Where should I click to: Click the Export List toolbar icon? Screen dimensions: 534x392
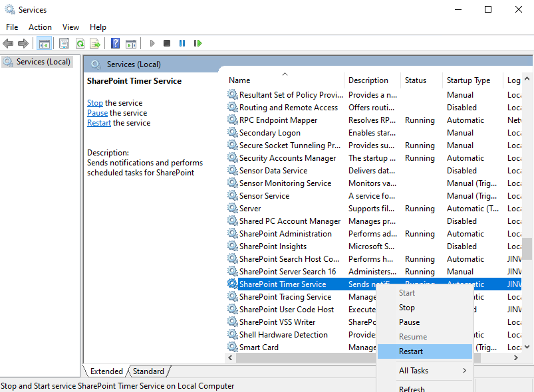click(x=95, y=43)
